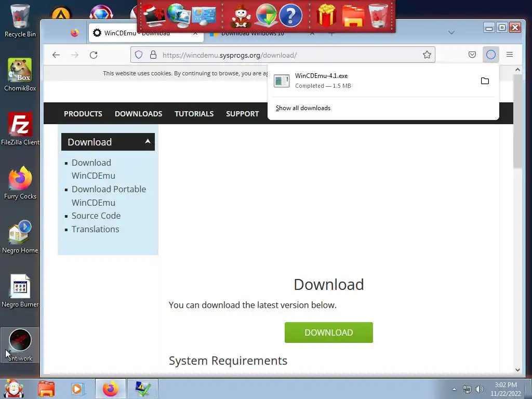Image resolution: width=532 pixels, height=399 pixels.
Task: Open the DOWNLOADS menu
Action: pos(138,114)
